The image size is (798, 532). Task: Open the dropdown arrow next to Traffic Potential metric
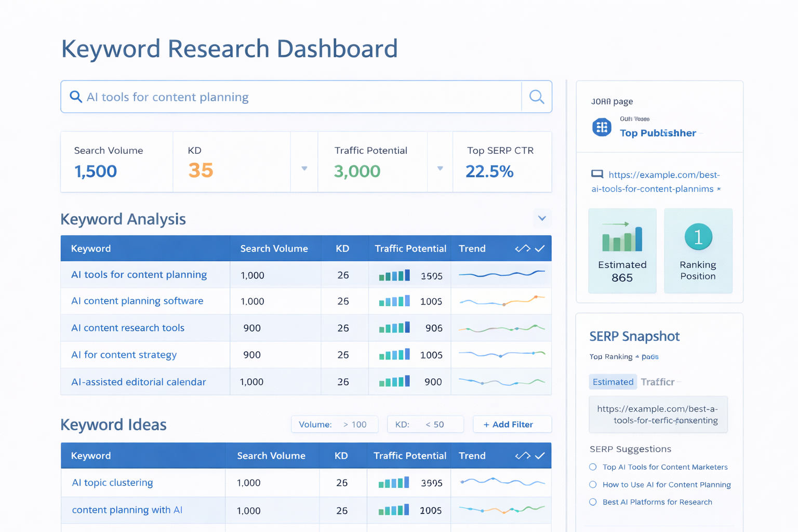[x=440, y=168]
